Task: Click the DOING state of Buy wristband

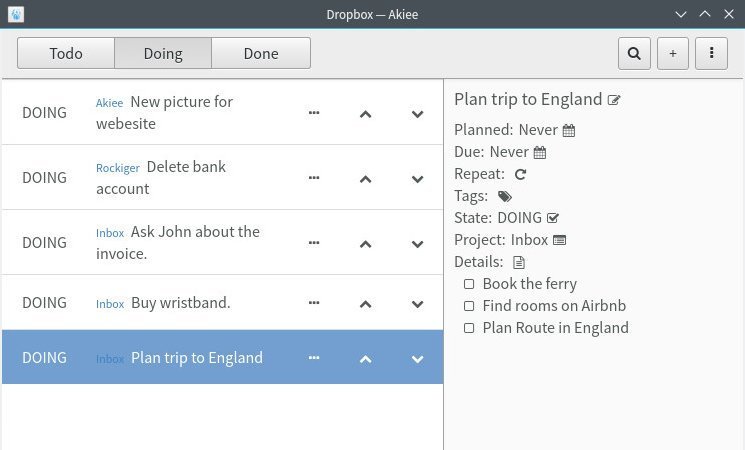Action: 44,303
